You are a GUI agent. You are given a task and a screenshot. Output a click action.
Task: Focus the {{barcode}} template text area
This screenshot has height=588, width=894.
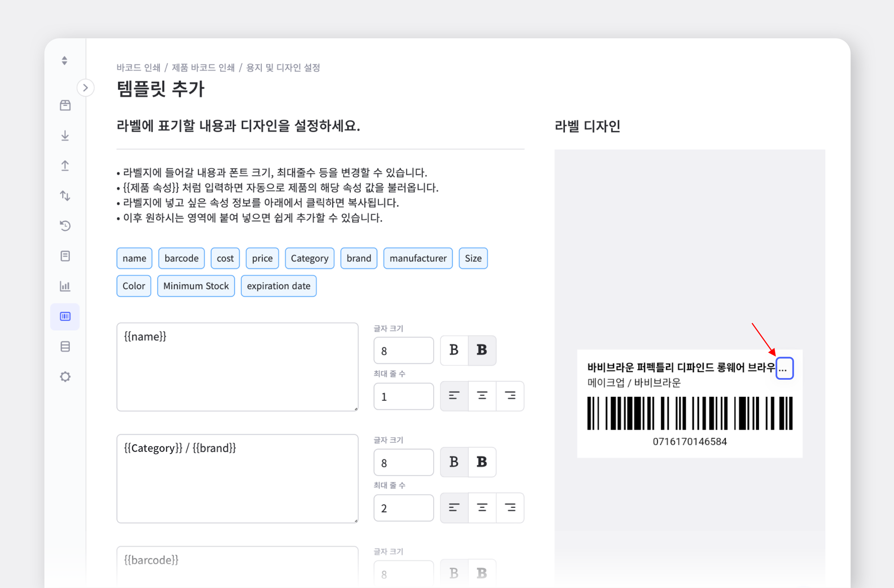coord(237,567)
